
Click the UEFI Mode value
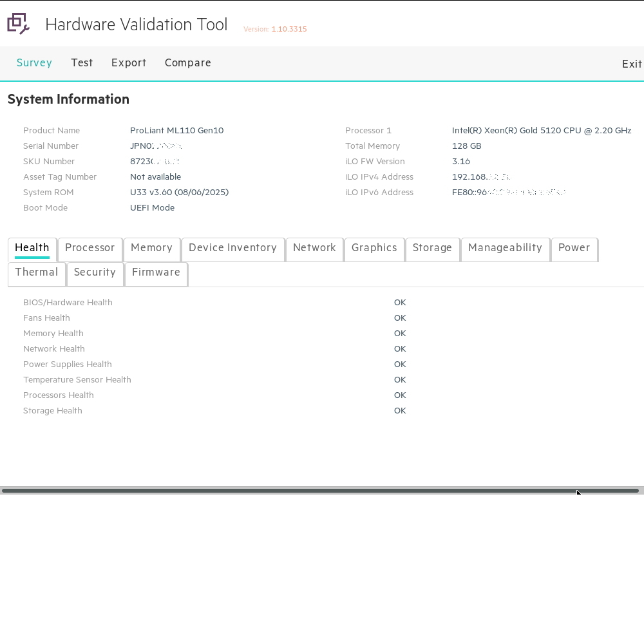point(153,208)
